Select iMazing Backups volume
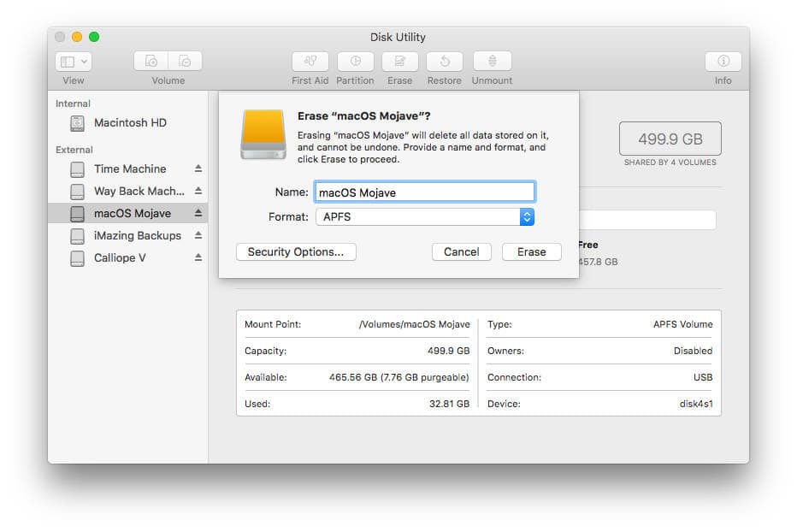This screenshot has width=797, height=532. (128, 235)
